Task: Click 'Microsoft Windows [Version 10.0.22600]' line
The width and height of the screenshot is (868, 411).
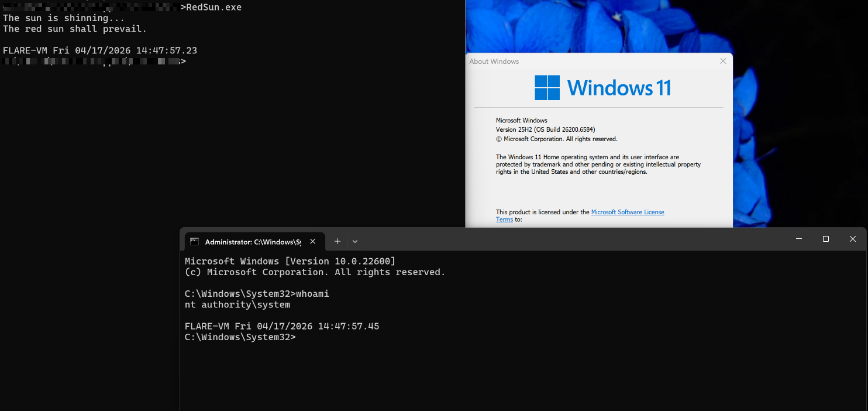Action: coord(290,261)
